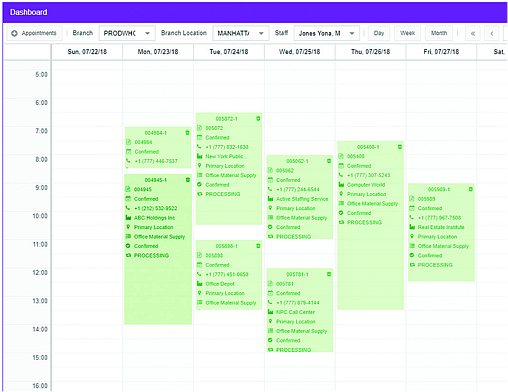Screen dimensions: 508x392
Task: Click the phone icon beside +1 (777) 307-5243
Action: click(341, 175)
